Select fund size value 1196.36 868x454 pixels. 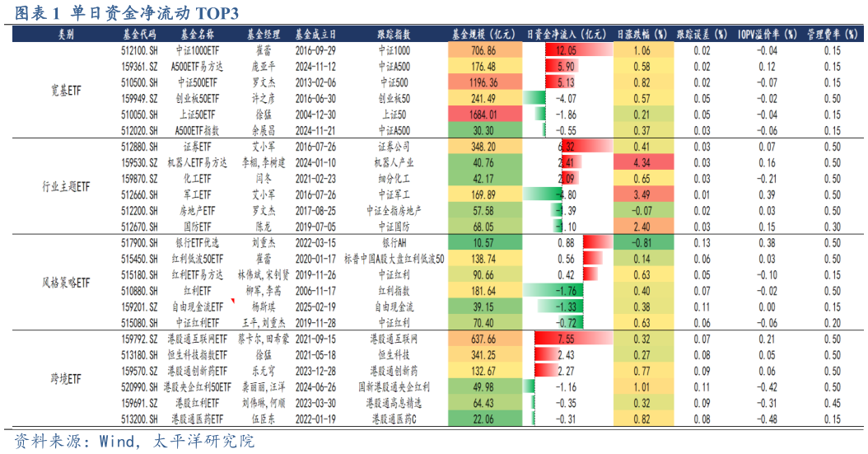[x=483, y=82]
